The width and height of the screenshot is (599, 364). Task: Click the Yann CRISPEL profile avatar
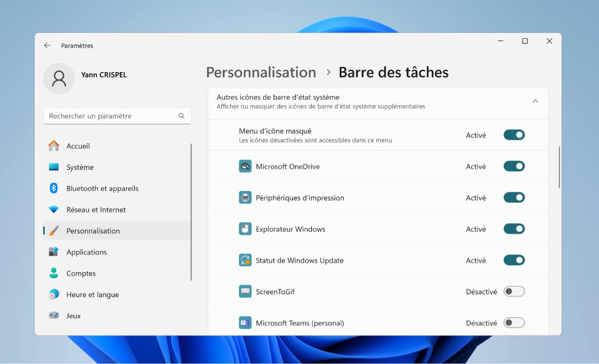pyautogui.click(x=59, y=79)
